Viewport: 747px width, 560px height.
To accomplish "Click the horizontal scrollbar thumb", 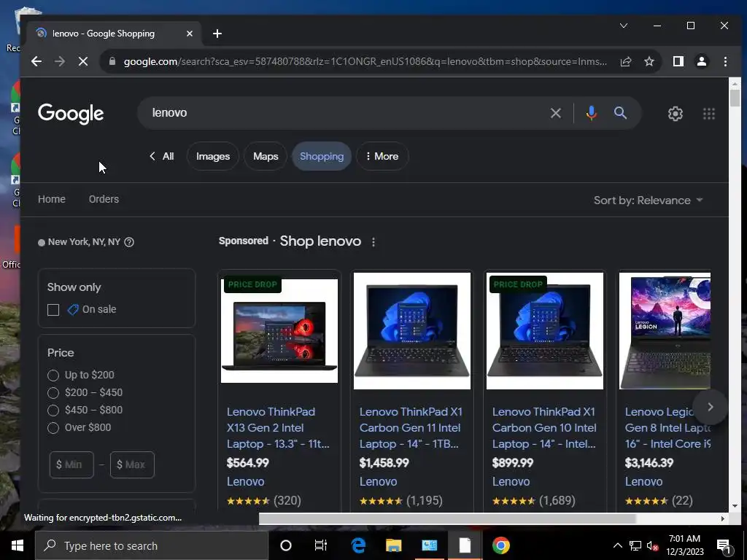I will (x=447, y=518).
